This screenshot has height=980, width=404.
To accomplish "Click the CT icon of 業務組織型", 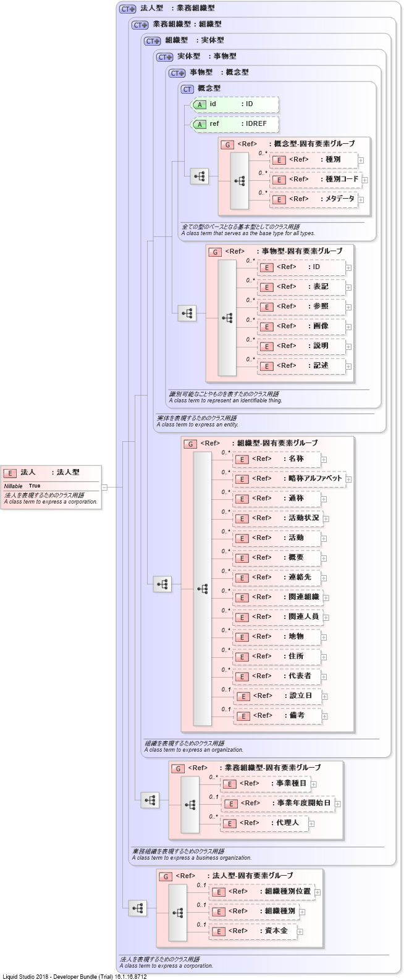I will [x=140, y=25].
